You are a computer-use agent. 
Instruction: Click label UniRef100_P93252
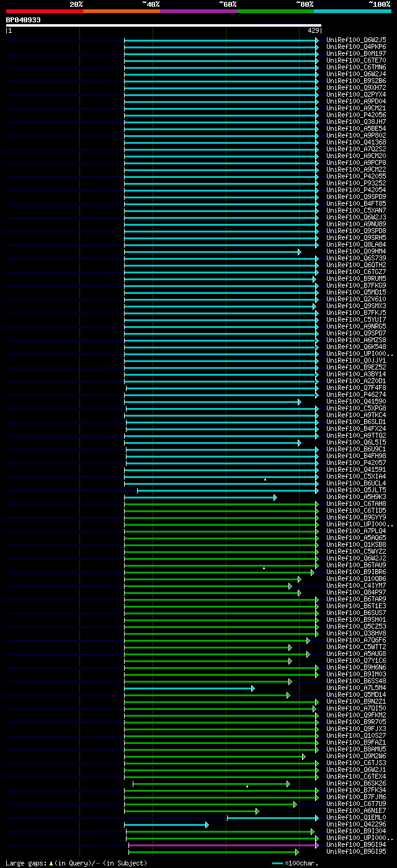point(356,183)
